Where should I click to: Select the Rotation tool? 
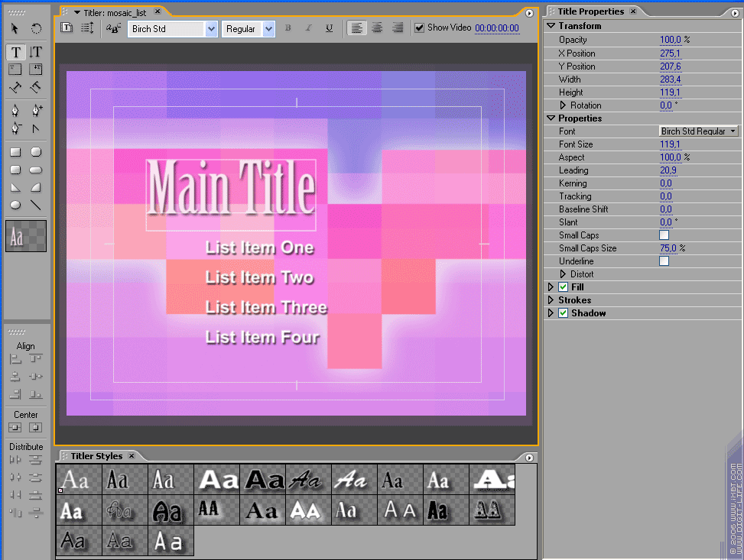coord(36,29)
